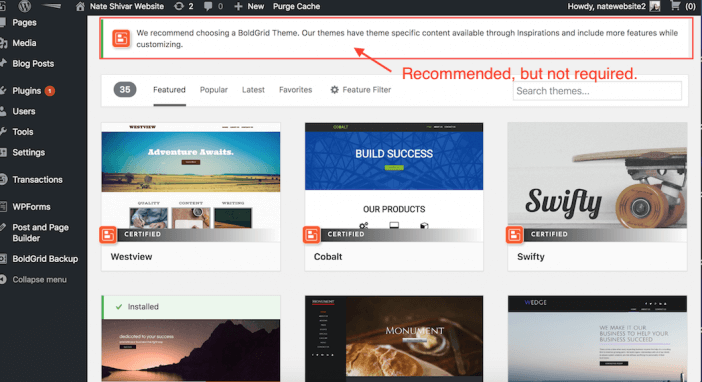Image resolution: width=702 pixels, height=382 pixels.
Task: Click the BoldGrid logo in recommendation notice
Action: click(x=121, y=38)
